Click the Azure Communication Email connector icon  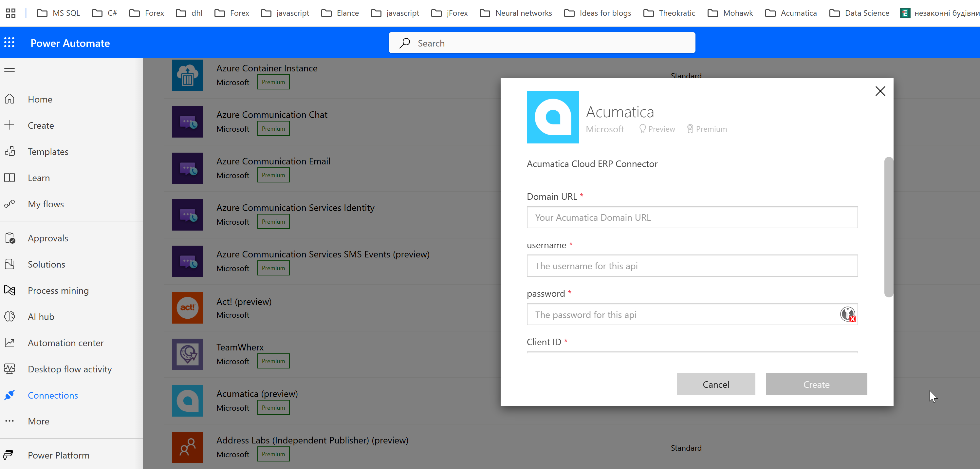188,168
